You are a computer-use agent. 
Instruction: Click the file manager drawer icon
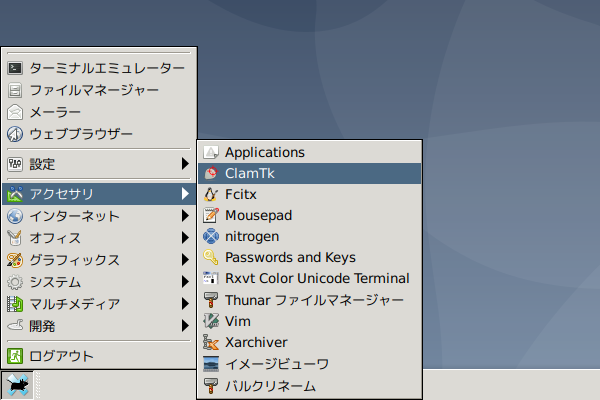[15, 90]
